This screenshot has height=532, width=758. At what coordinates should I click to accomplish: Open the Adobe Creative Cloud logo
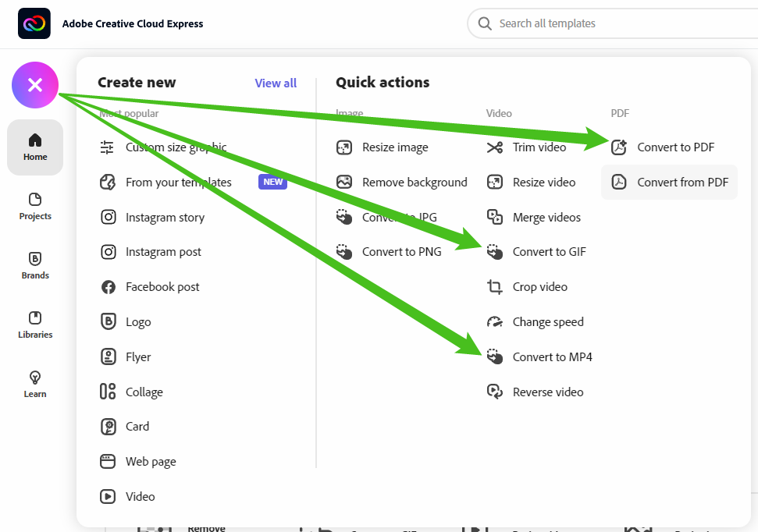(x=34, y=23)
